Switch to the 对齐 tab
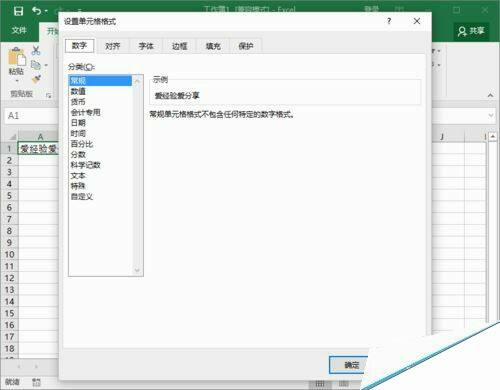Viewport: 500px width, 390px height. point(112,46)
